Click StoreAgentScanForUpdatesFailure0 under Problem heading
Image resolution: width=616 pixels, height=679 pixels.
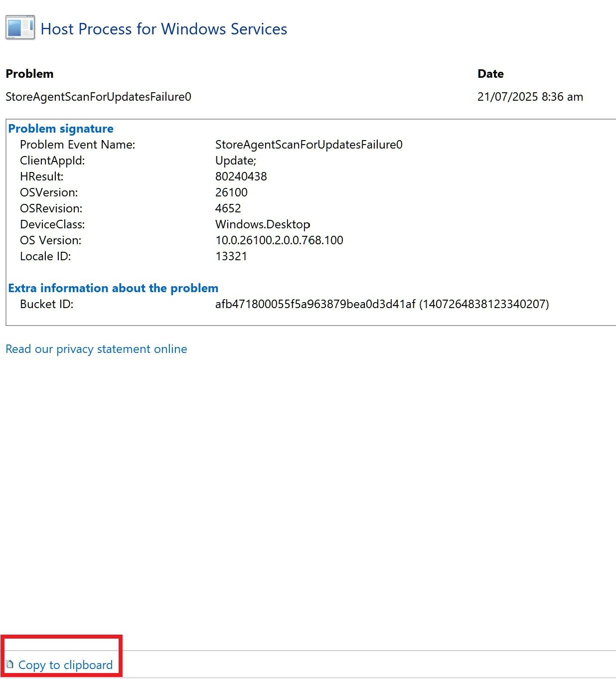(98, 97)
